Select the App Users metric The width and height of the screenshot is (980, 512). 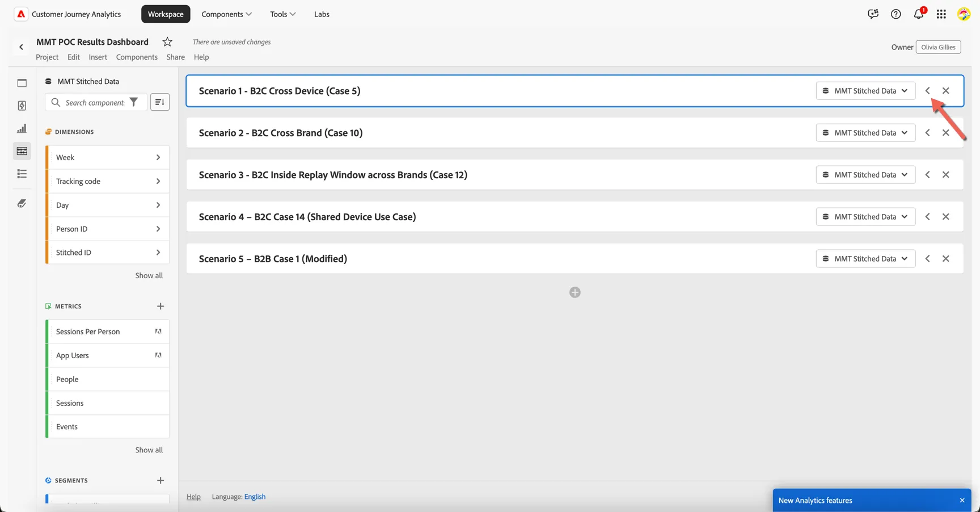click(107, 356)
